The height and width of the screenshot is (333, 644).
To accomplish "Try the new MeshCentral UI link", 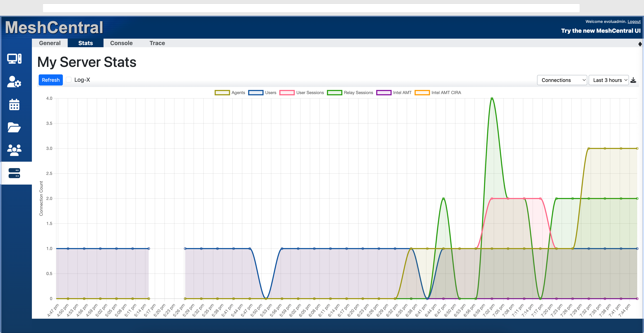I will [601, 31].
